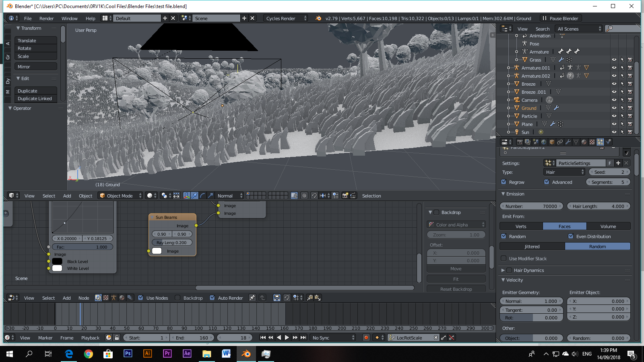644x362 pixels.
Task: Open the Physics properties tab
Action: tap(608, 142)
